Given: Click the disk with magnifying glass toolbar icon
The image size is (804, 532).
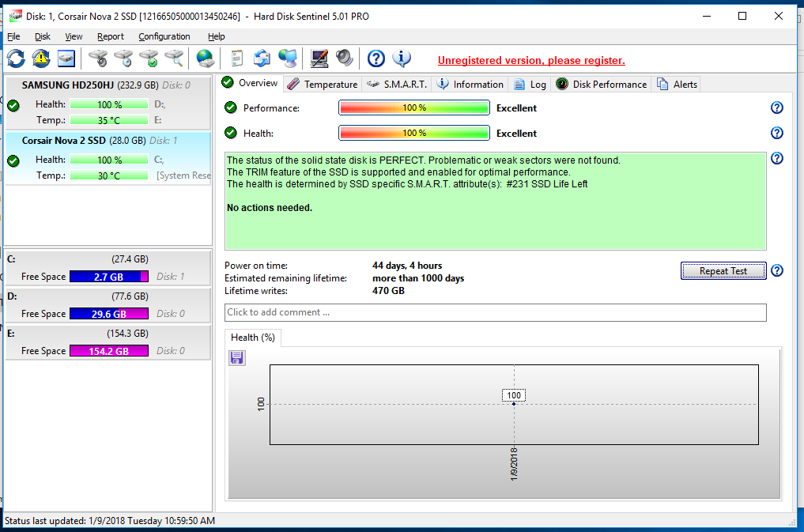Looking at the screenshot, I should click(x=175, y=58).
